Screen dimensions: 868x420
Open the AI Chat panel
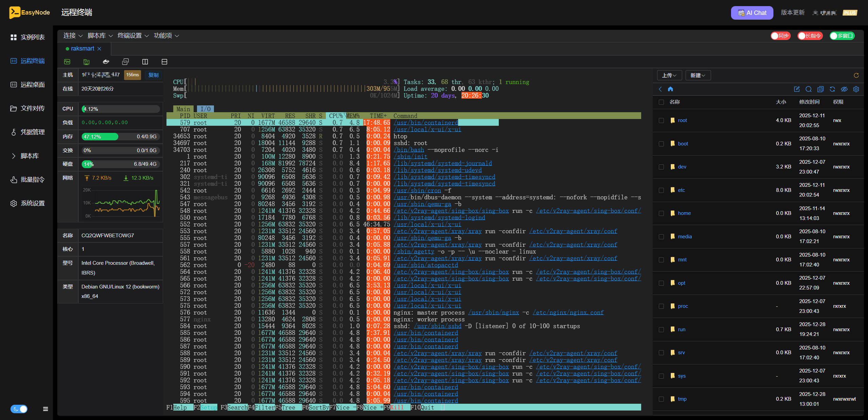752,13
